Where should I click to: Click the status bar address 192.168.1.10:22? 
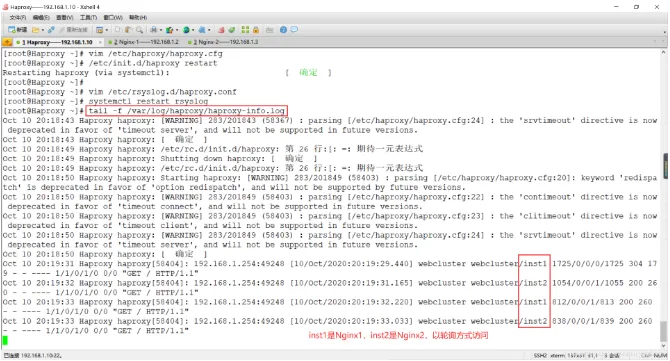[41, 355]
